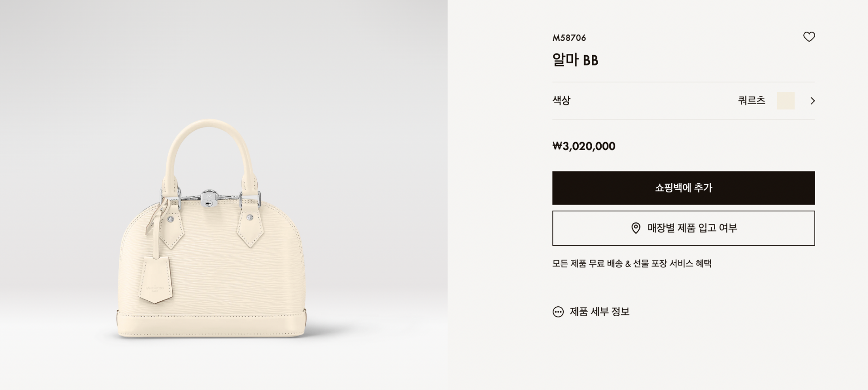Click the 알마 BB product title
The width and height of the screenshot is (868, 390).
(576, 60)
